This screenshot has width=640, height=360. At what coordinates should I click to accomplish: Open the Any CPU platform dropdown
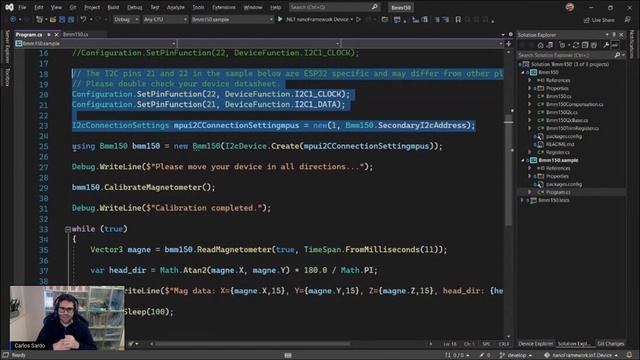pos(165,19)
